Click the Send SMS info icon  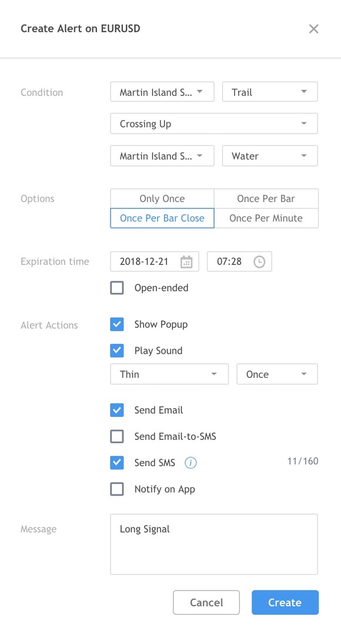(190, 463)
